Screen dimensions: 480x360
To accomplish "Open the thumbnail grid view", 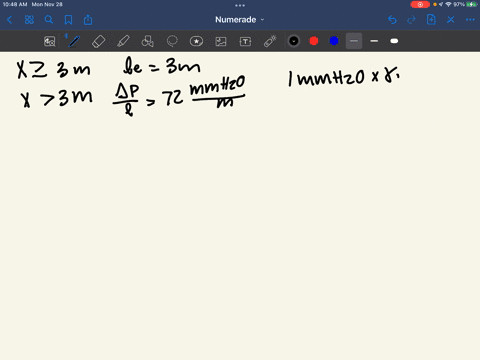I will (x=29, y=20).
